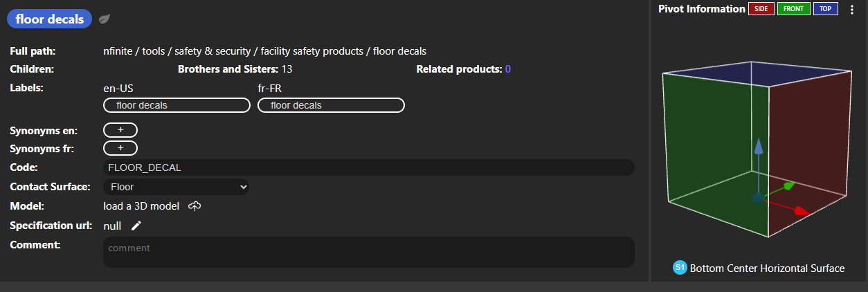Open Related products count link
868x292 pixels.
click(507, 69)
